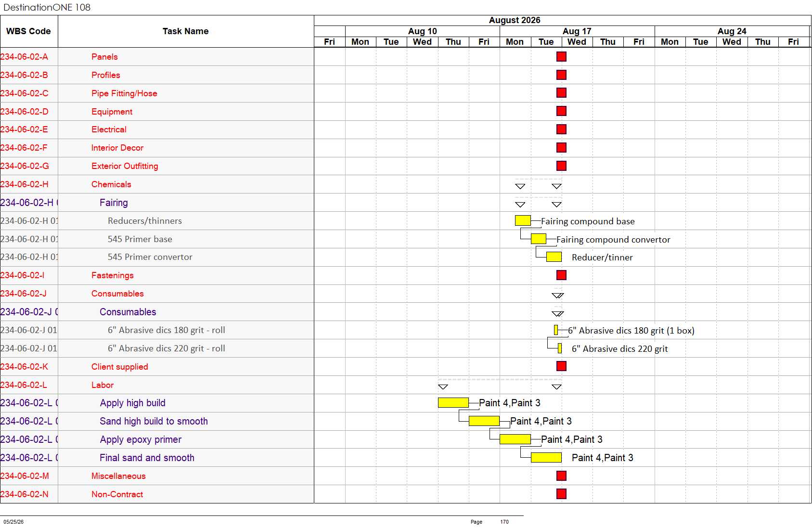812x528 pixels.
Task: Select the Sand high build task bar
Action: (x=484, y=421)
